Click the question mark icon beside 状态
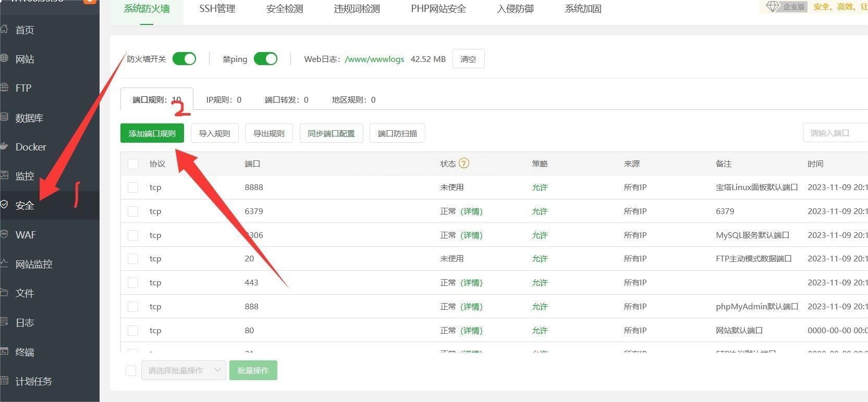 pos(463,163)
